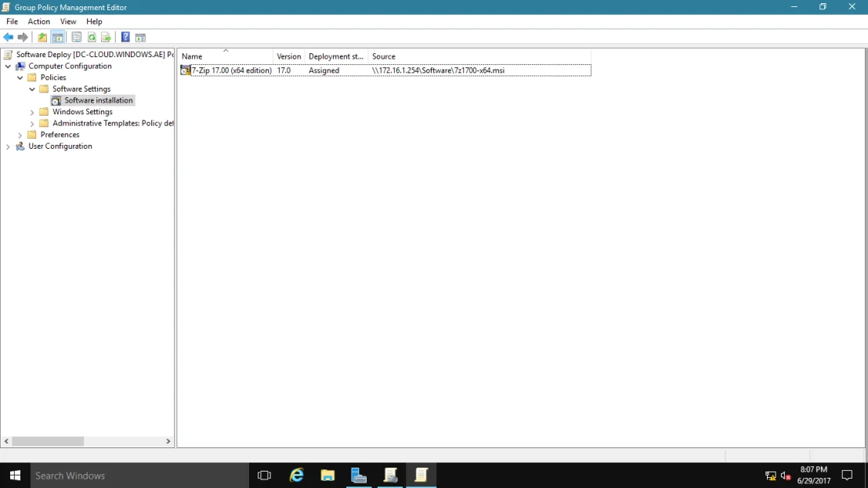Sort by the Version column header
The height and width of the screenshot is (488, 868).
point(288,56)
